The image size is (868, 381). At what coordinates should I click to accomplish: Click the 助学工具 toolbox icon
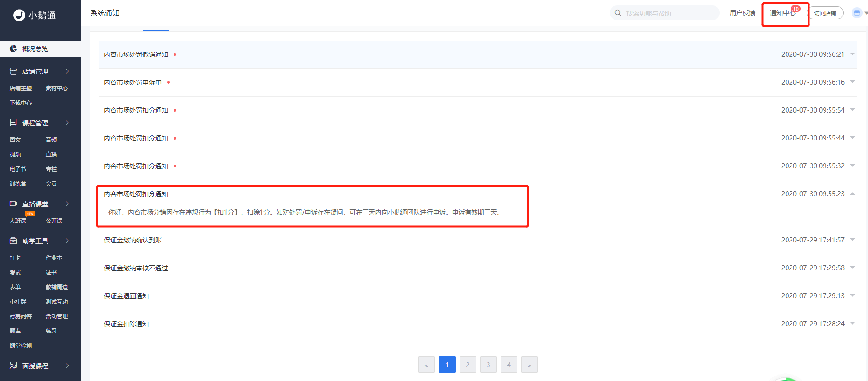point(13,241)
